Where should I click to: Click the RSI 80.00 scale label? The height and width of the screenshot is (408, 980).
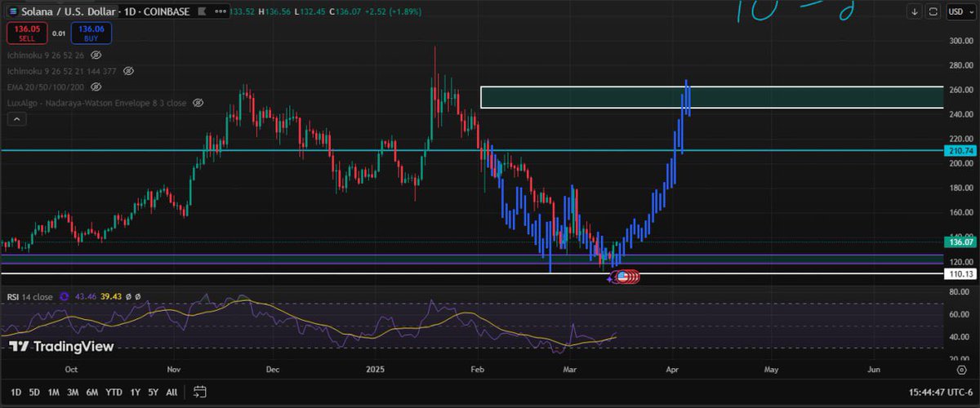[x=961, y=292]
